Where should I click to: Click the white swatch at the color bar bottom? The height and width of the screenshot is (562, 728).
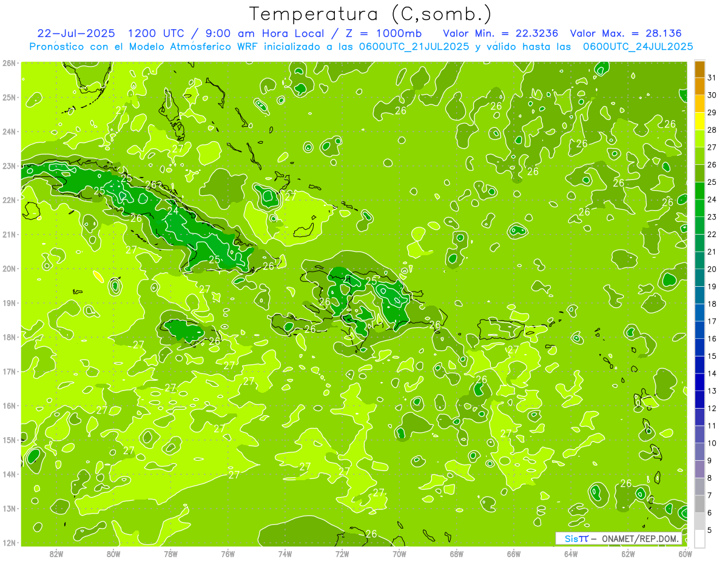[699, 538]
